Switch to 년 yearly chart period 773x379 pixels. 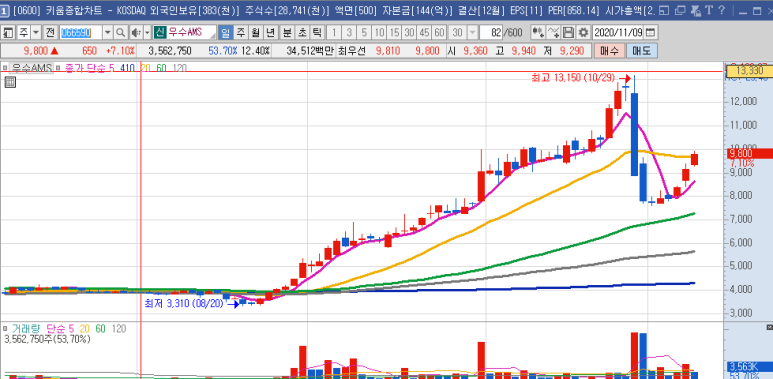(x=270, y=33)
